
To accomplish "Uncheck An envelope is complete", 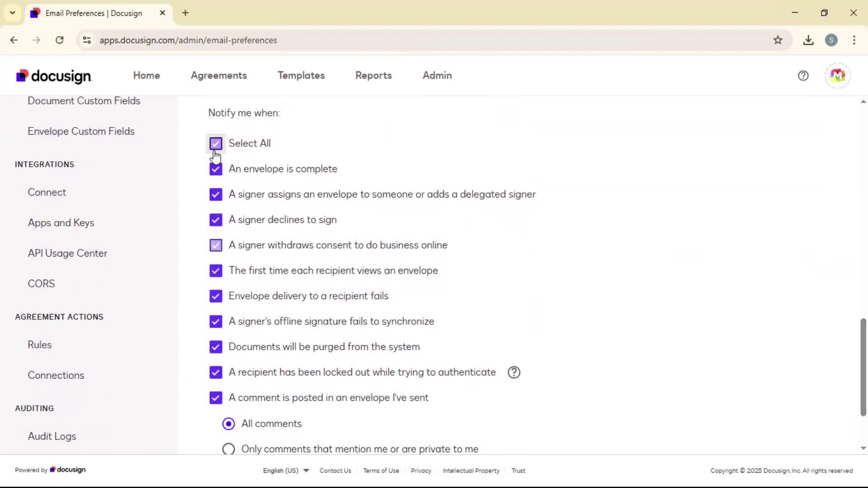I will (216, 169).
